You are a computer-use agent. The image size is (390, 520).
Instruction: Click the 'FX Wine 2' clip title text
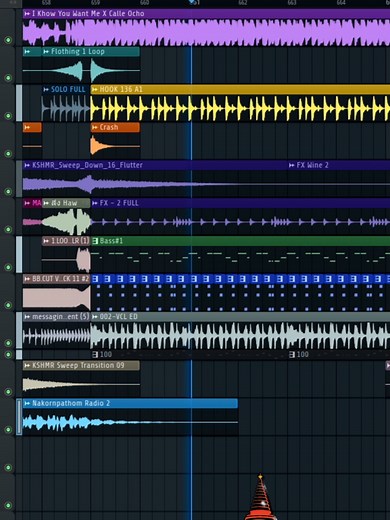(312, 165)
